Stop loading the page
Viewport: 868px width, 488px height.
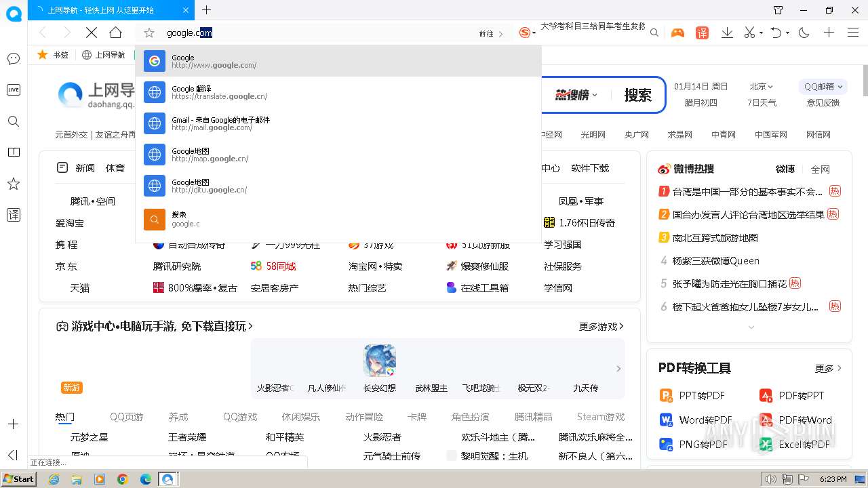point(92,33)
